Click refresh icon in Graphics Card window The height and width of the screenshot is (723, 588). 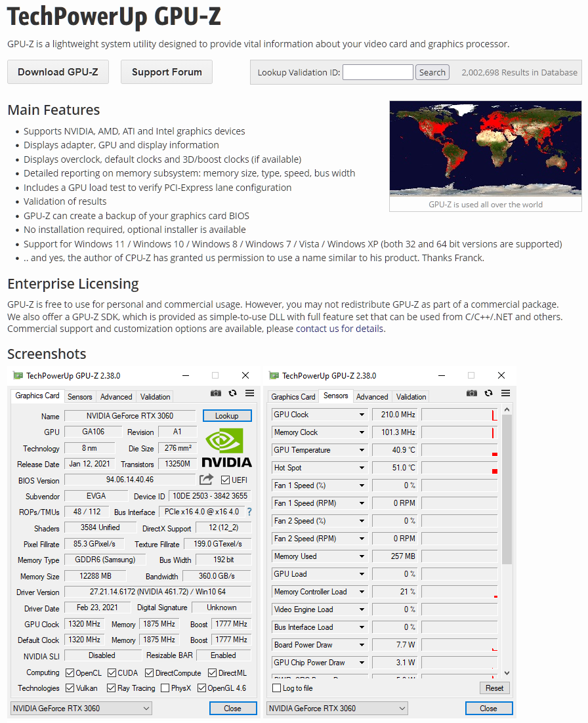[233, 393]
